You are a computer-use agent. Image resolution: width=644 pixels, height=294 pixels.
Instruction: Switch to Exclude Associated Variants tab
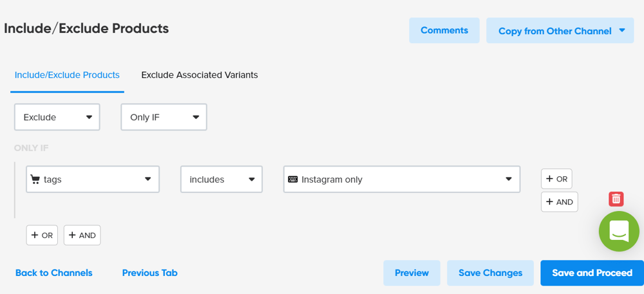200,75
